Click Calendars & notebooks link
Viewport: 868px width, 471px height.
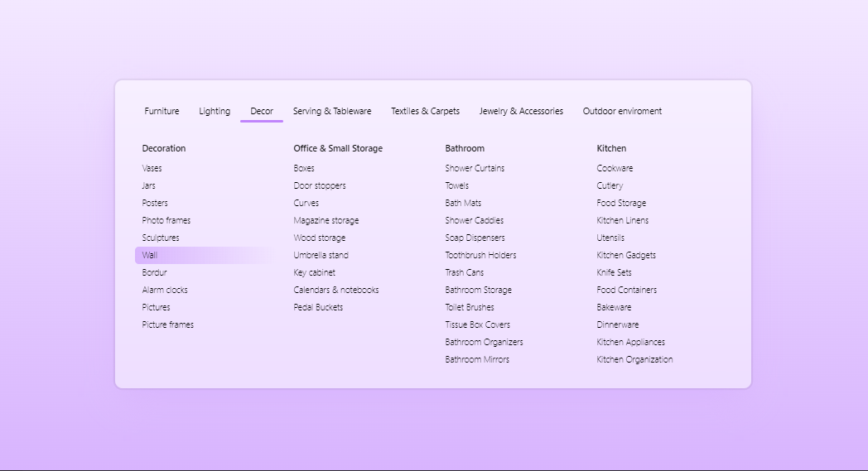click(x=336, y=290)
